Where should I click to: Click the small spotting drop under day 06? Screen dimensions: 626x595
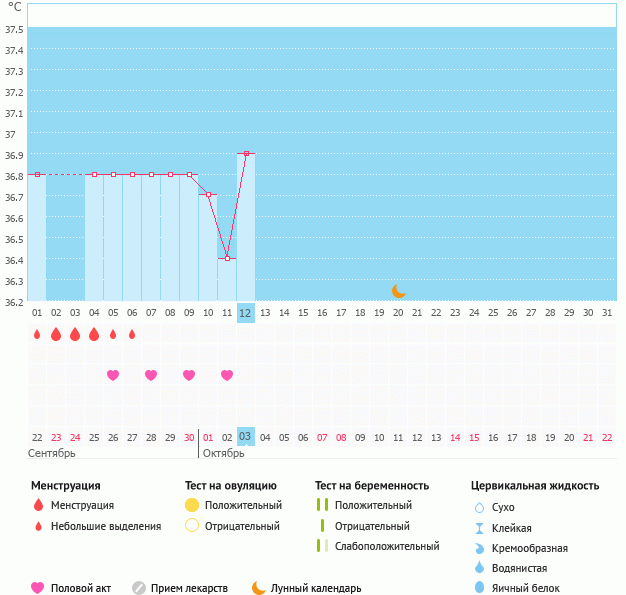(x=132, y=334)
